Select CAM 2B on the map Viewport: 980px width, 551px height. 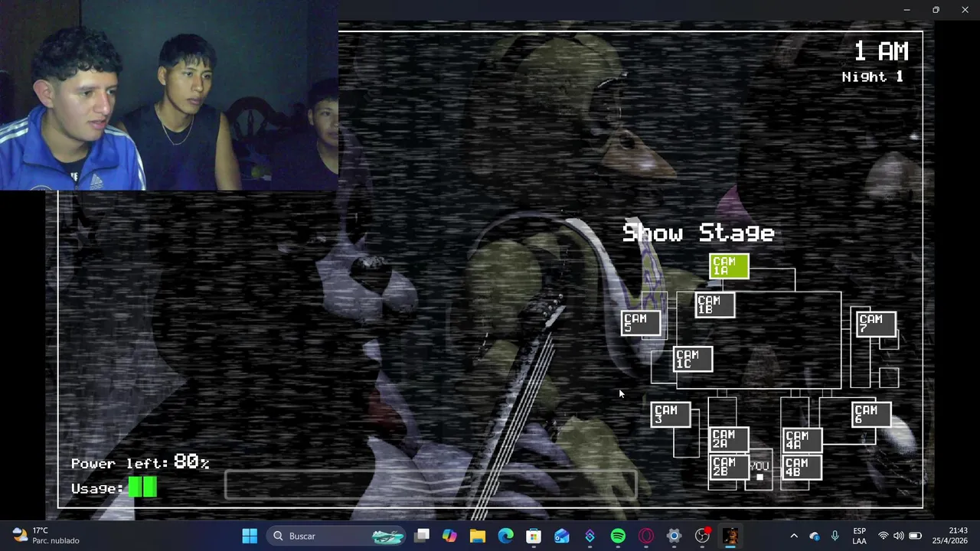click(x=729, y=467)
